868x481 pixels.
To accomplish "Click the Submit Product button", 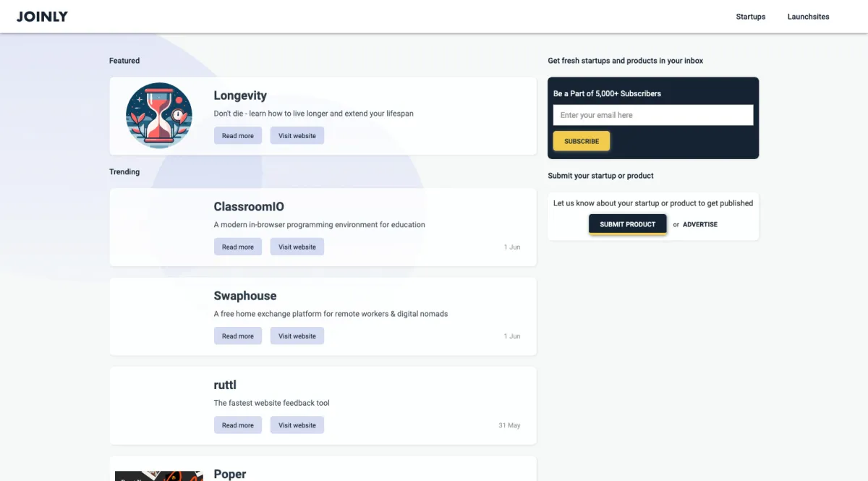I will pos(627,224).
